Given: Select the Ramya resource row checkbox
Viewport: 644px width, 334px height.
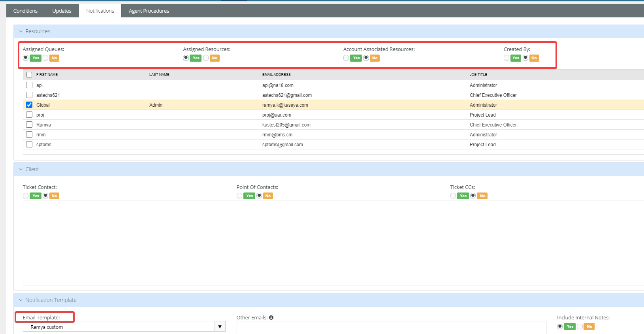Looking at the screenshot, I should click(x=29, y=125).
